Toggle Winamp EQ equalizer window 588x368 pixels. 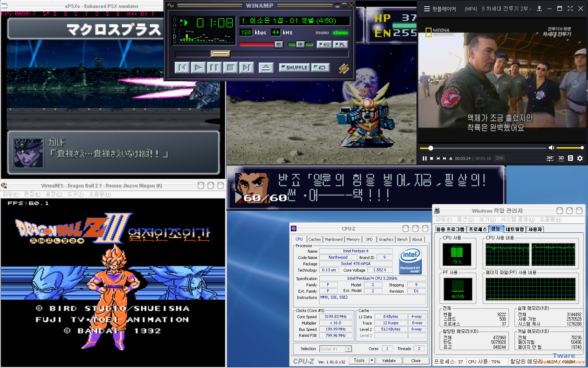(x=324, y=45)
